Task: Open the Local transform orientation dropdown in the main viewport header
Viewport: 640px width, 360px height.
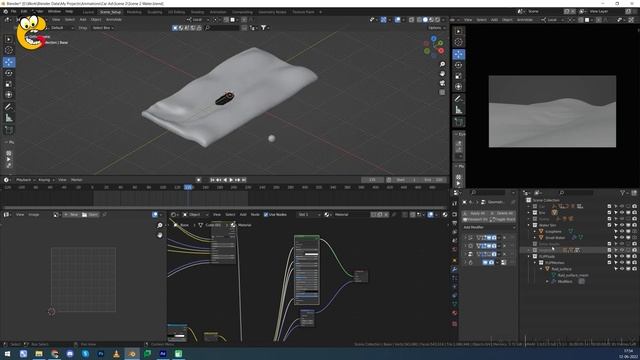Action: [198, 20]
